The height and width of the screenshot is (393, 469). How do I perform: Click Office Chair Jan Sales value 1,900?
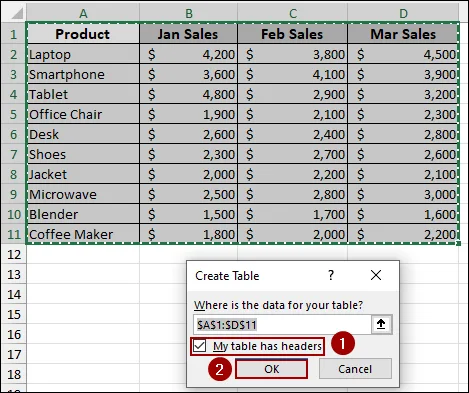click(x=188, y=114)
